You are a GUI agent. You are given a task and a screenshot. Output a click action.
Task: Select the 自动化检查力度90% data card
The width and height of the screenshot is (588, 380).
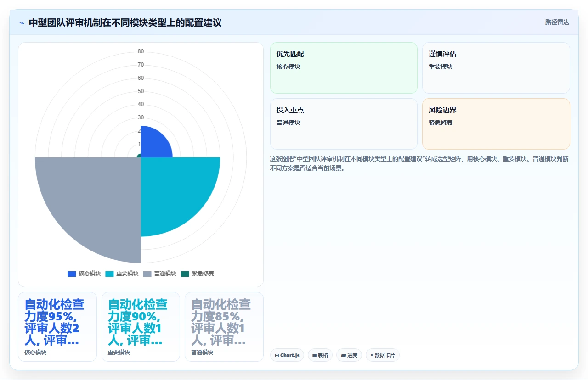point(141,327)
